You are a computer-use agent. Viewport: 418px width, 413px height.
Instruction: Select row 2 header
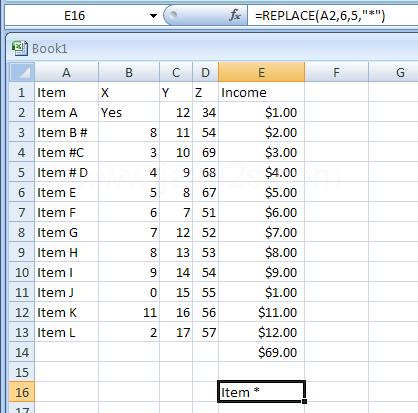point(22,112)
